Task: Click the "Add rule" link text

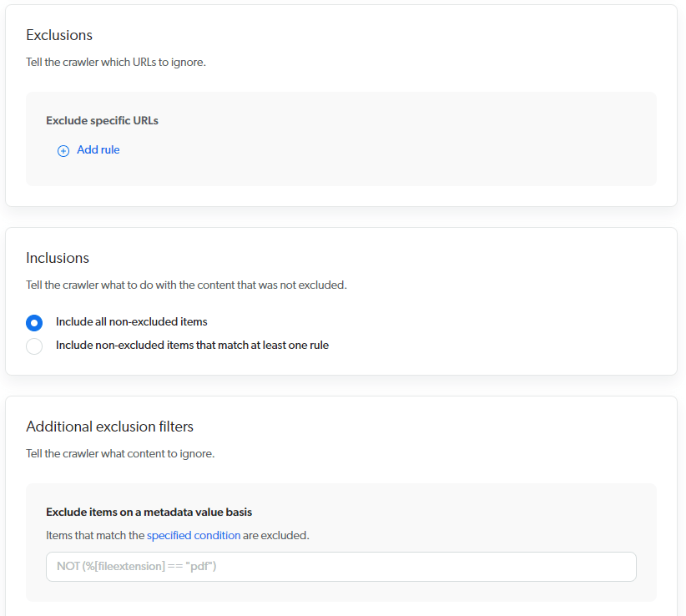Action: [98, 150]
